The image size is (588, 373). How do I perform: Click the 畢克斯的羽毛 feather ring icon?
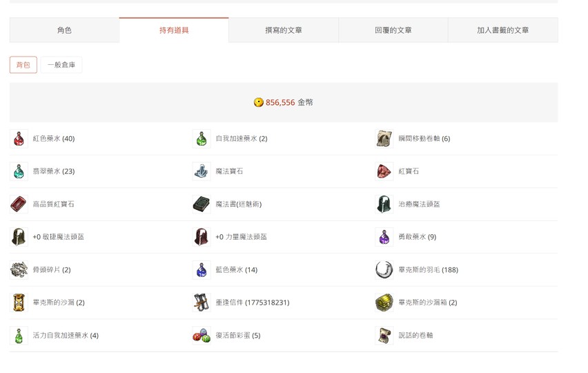(x=384, y=270)
